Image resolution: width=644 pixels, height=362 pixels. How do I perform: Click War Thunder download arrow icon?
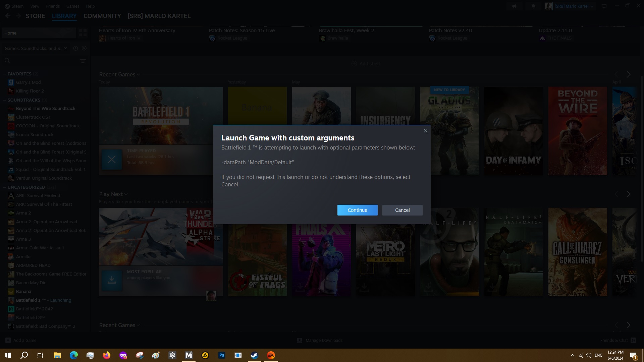[112, 281]
